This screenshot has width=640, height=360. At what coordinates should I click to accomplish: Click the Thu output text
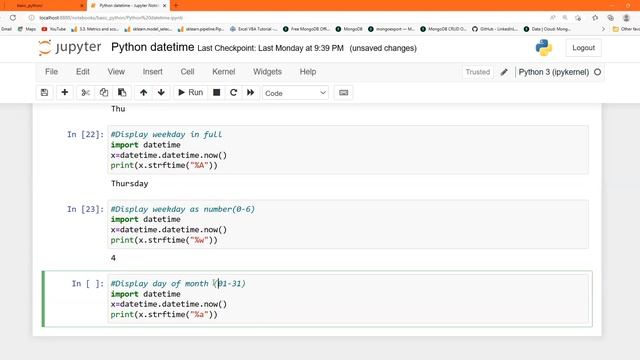118,109
